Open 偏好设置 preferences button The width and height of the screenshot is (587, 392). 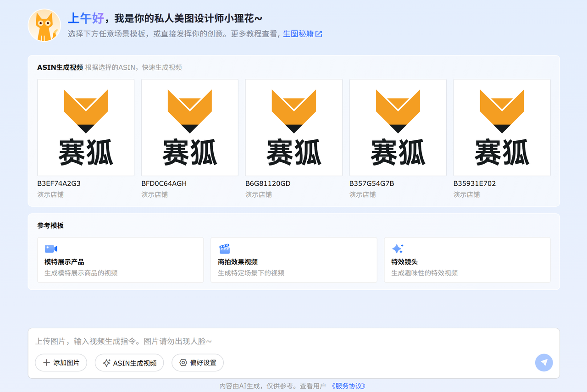click(198, 363)
